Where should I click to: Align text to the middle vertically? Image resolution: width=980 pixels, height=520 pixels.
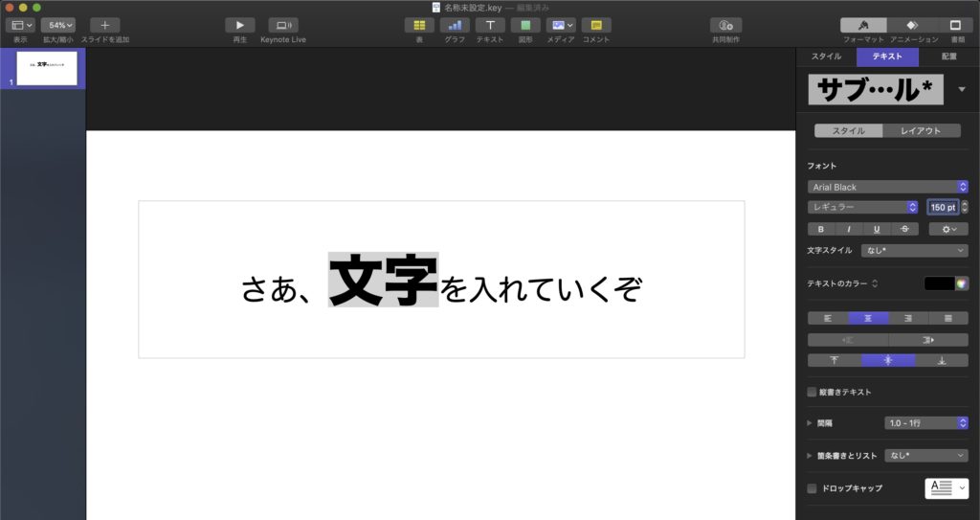[888, 360]
